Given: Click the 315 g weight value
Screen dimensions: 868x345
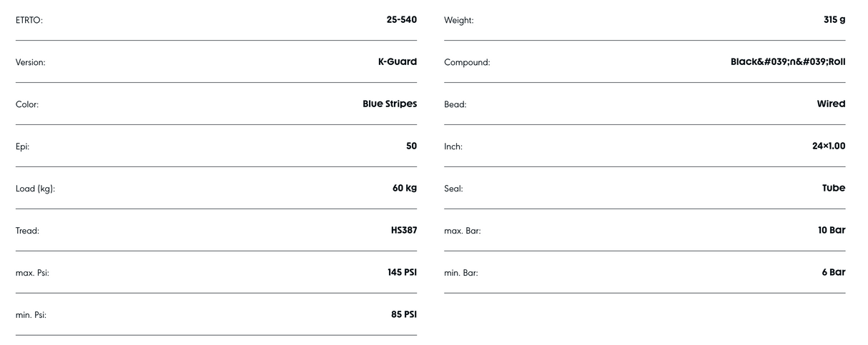Looking at the screenshot, I should (834, 20).
